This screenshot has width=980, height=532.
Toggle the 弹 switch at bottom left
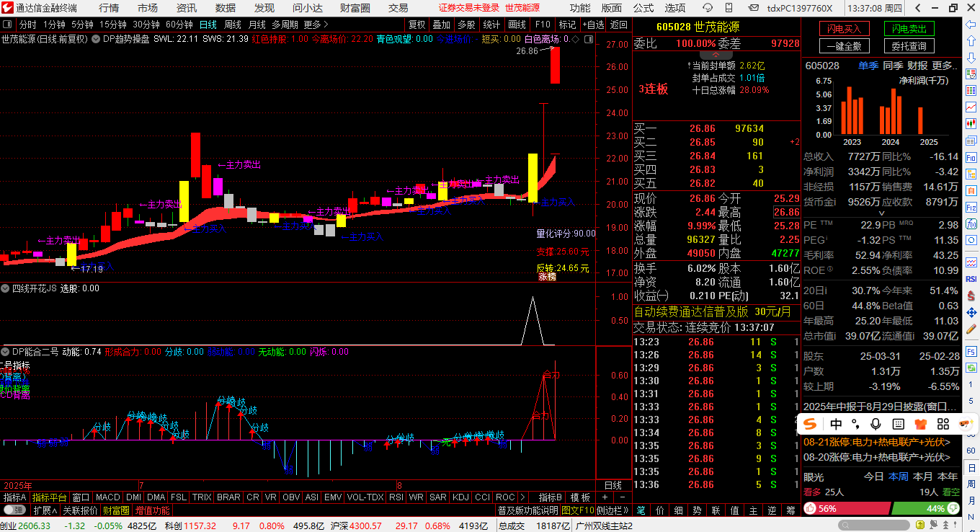tap(14, 510)
